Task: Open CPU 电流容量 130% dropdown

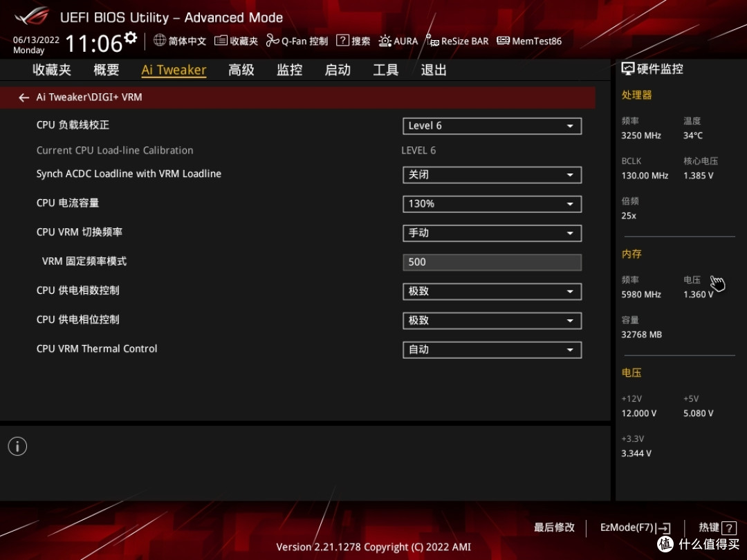Action: [492, 204]
